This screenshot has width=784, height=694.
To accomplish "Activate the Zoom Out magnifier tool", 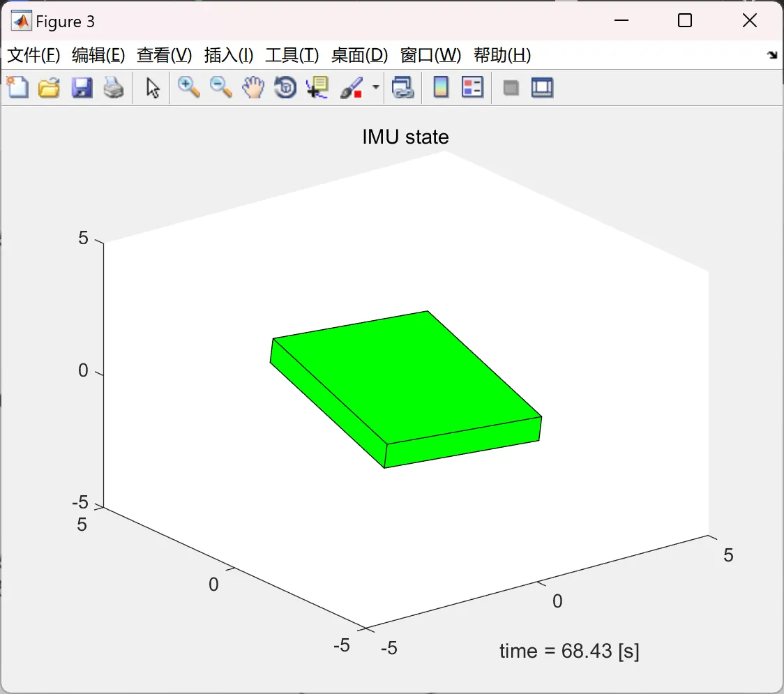I will click(221, 87).
